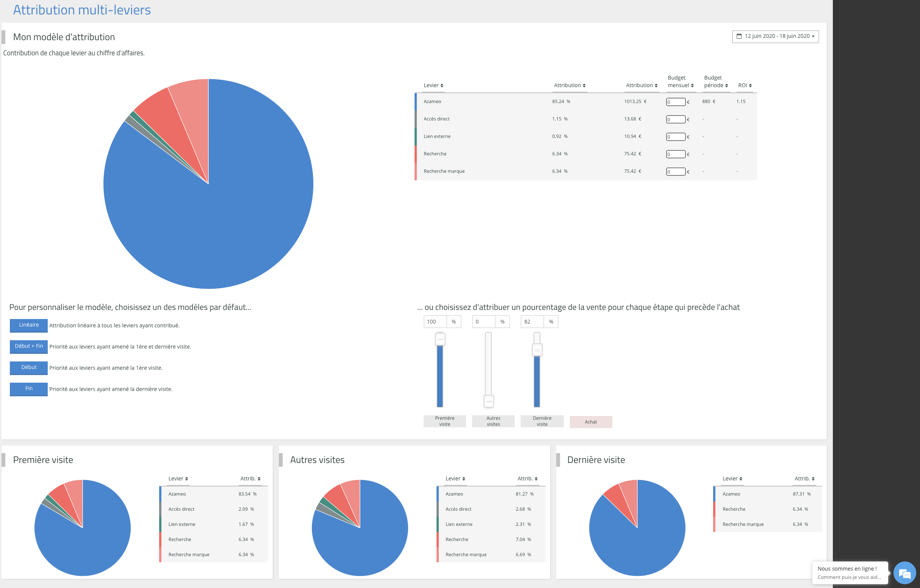920x588 pixels.
Task: Click Lien externe row in main table
Action: (586, 136)
